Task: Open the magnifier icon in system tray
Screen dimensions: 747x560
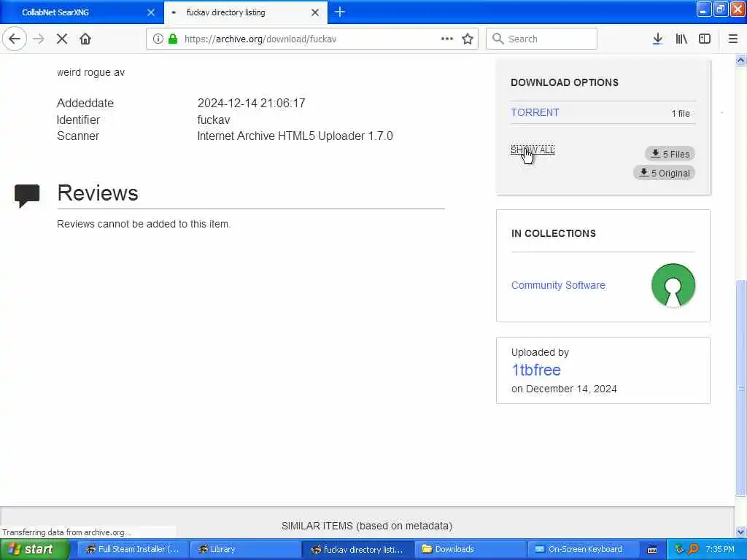Action: [x=693, y=549]
